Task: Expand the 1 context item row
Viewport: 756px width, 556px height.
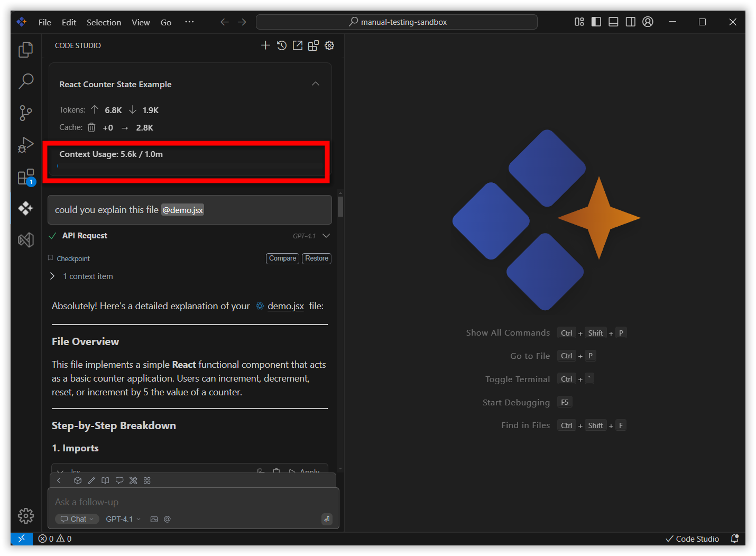Action: (x=82, y=276)
